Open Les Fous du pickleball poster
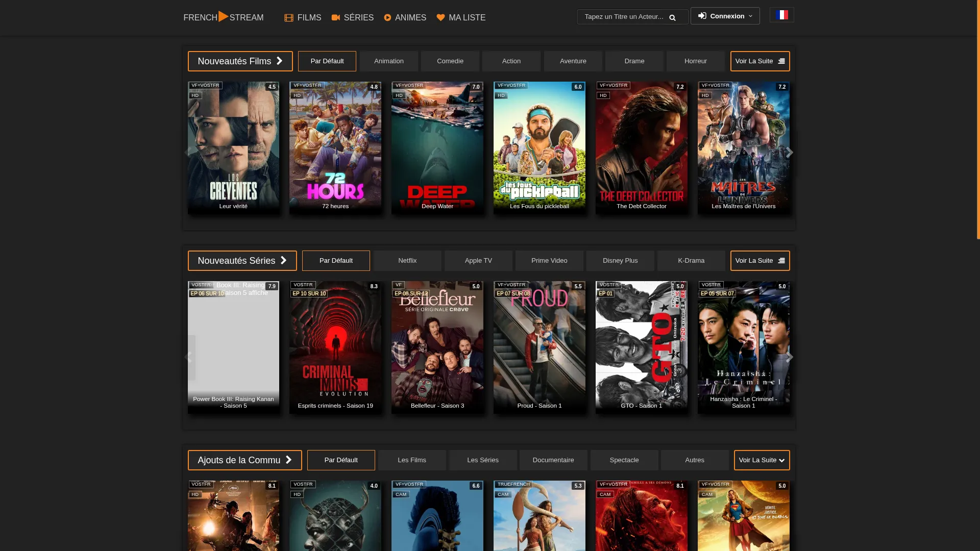 pos(540,148)
